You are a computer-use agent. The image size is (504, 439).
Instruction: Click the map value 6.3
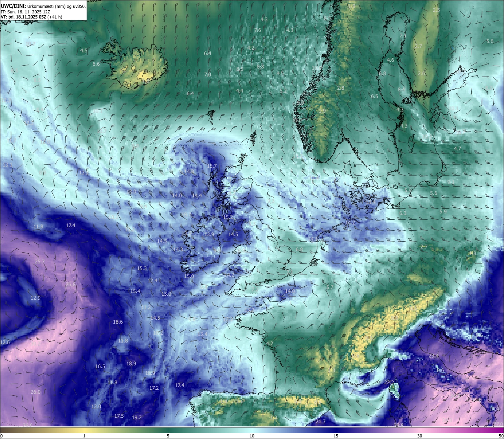403,213
